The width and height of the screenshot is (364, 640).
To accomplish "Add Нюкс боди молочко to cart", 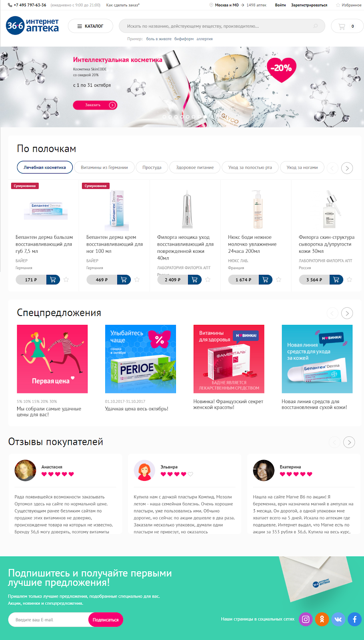I will pyautogui.click(x=266, y=280).
